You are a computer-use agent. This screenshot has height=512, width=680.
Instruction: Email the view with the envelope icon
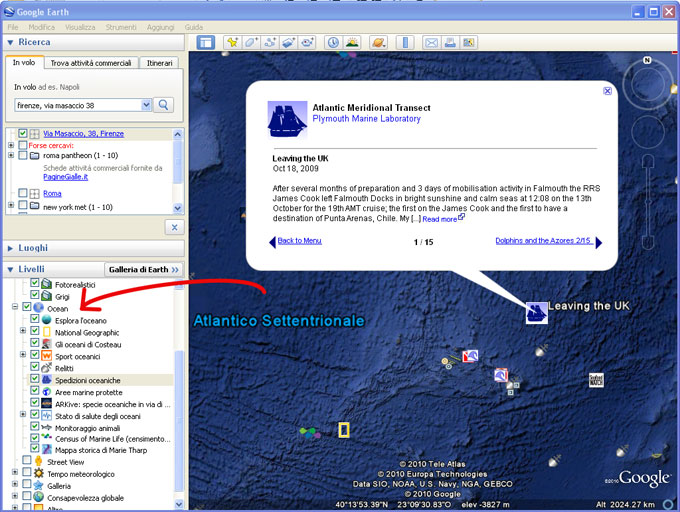[431, 42]
